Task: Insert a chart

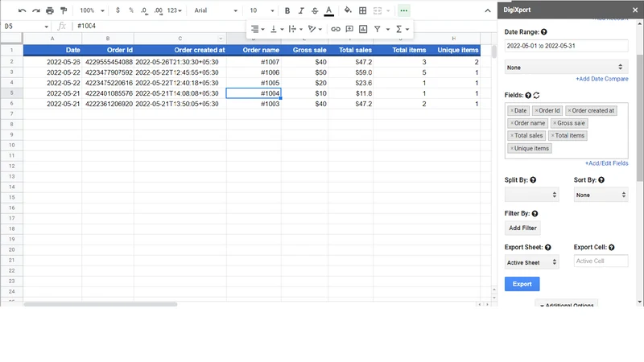Action: 363,29
